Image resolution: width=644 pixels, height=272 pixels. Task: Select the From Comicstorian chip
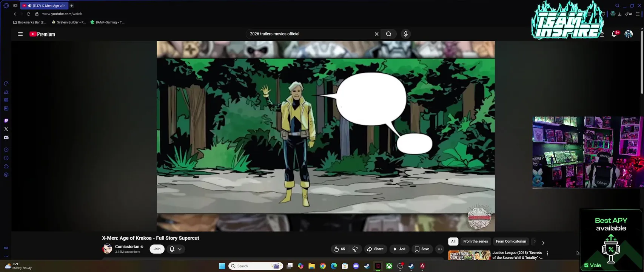(x=511, y=241)
